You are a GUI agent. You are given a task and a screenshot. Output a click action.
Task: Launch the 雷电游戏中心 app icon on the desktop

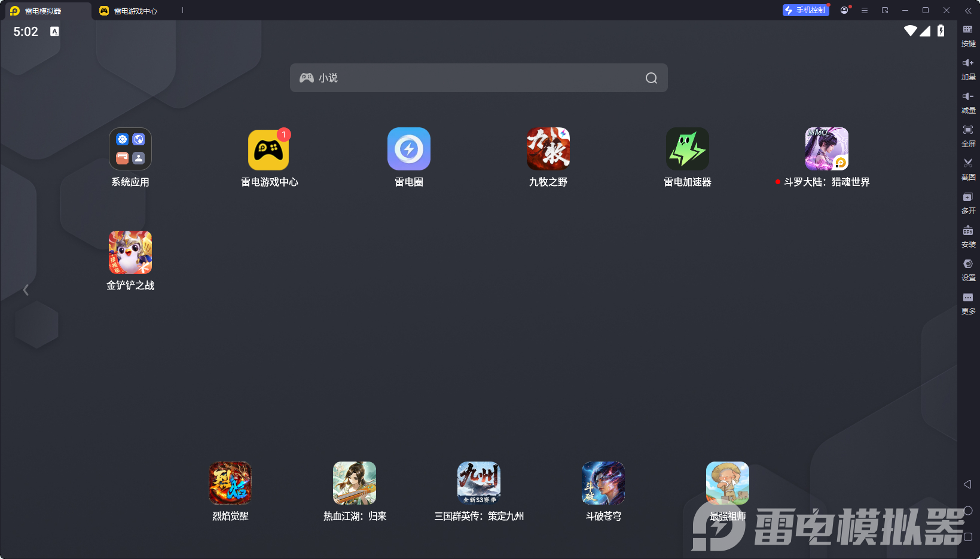pos(269,149)
